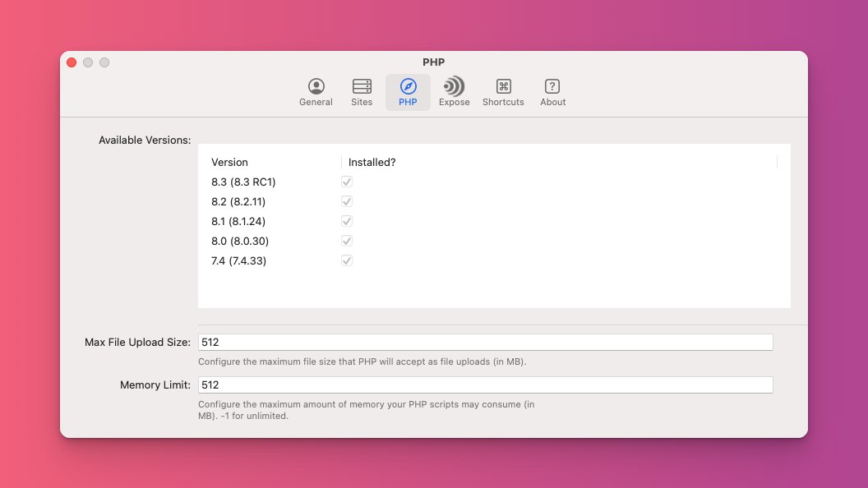The height and width of the screenshot is (488, 868).
Task: View the Shortcuts settings
Action: [502, 91]
